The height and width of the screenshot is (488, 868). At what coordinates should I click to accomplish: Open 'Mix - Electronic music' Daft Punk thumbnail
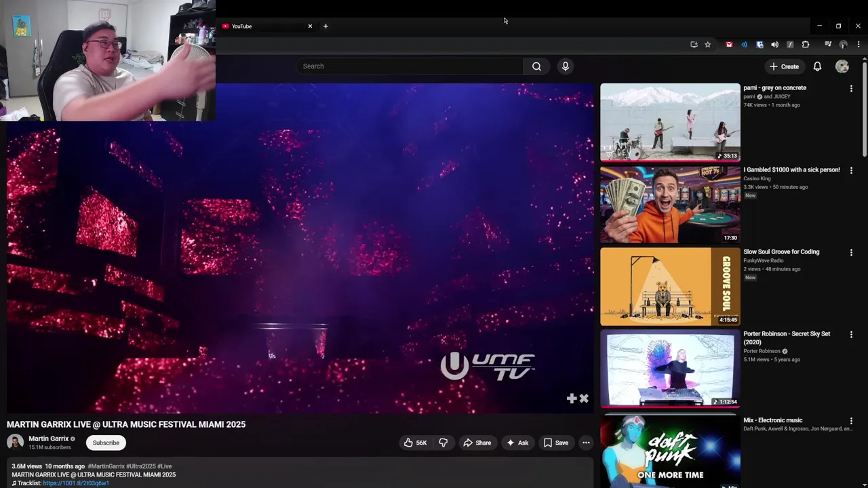pyautogui.click(x=670, y=451)
